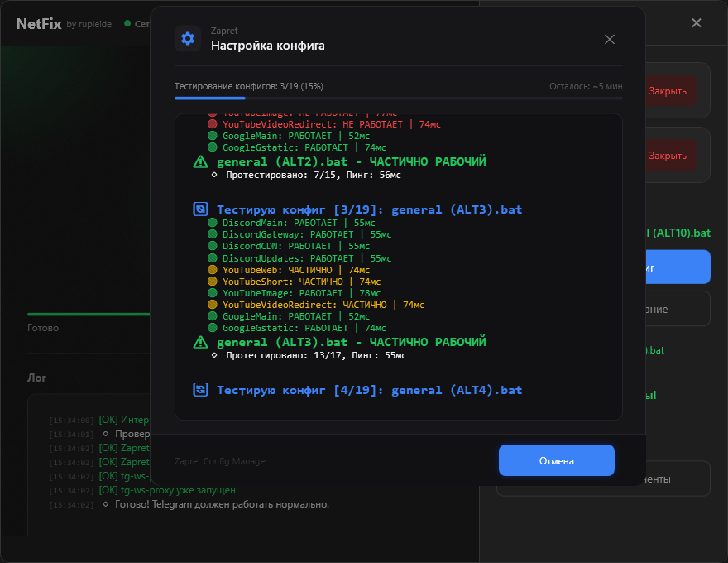Screen dimensions: 728x563
Task: Click the config testing progress bar
Action: tap(399, 98)
